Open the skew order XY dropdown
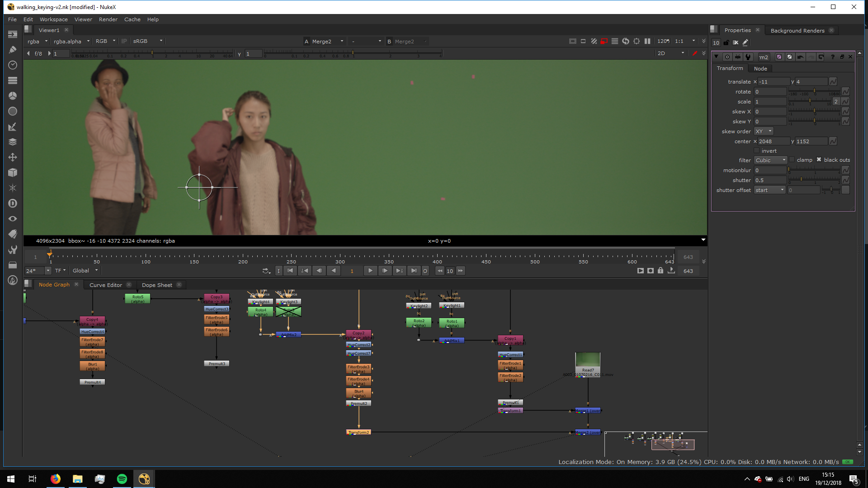Viewport: 868px width, 488px height. (x=764, y=131)
